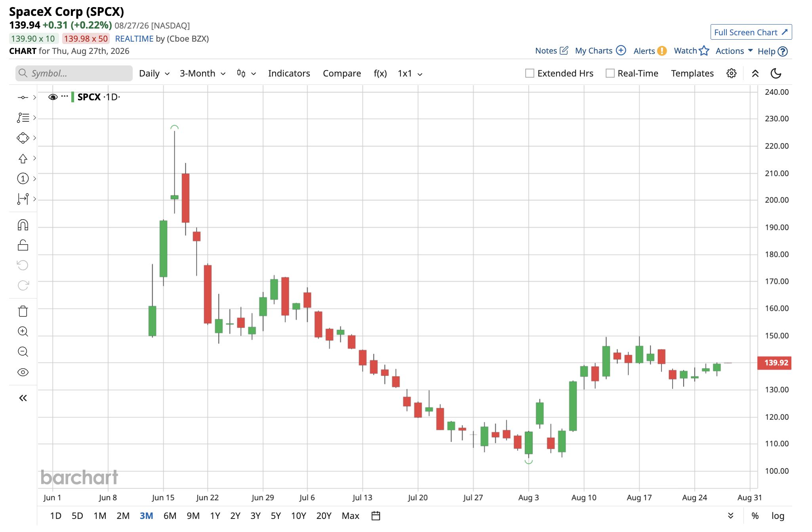The width and height of the screenshot is (812, 532).
Task: Select the 5D time range
Action: point(77,516)
